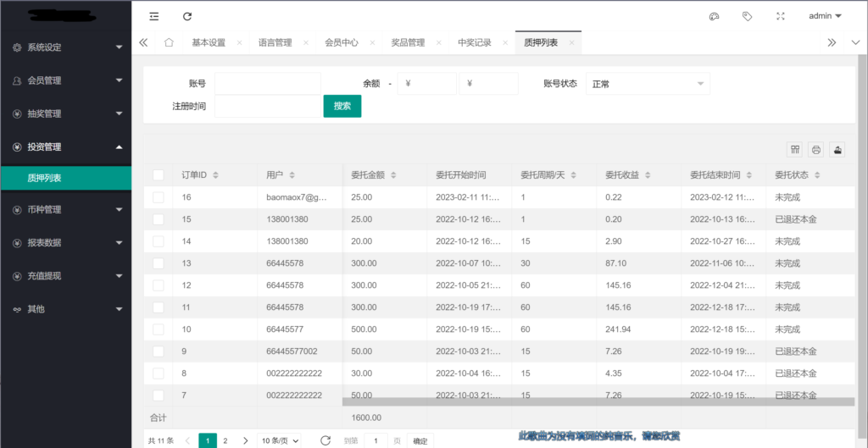Tick the checkbox for order ID 13

(159, 263)
